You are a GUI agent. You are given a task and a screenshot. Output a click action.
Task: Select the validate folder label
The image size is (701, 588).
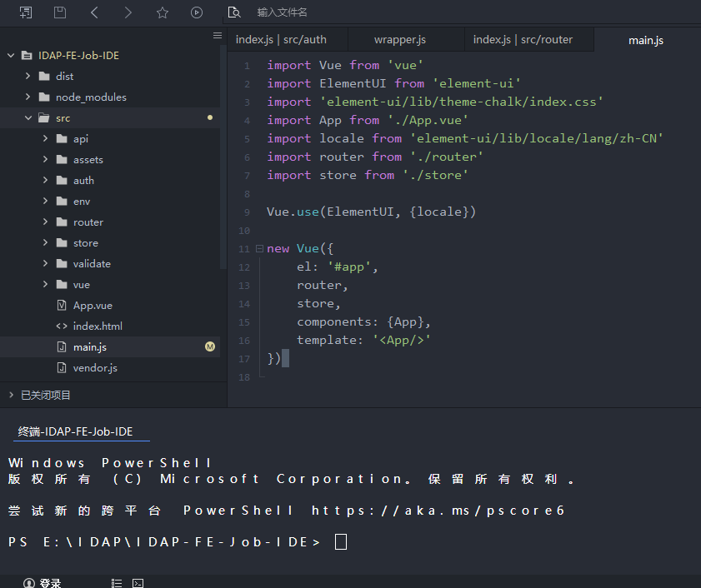pyautogui.click(x=92, y=264)
